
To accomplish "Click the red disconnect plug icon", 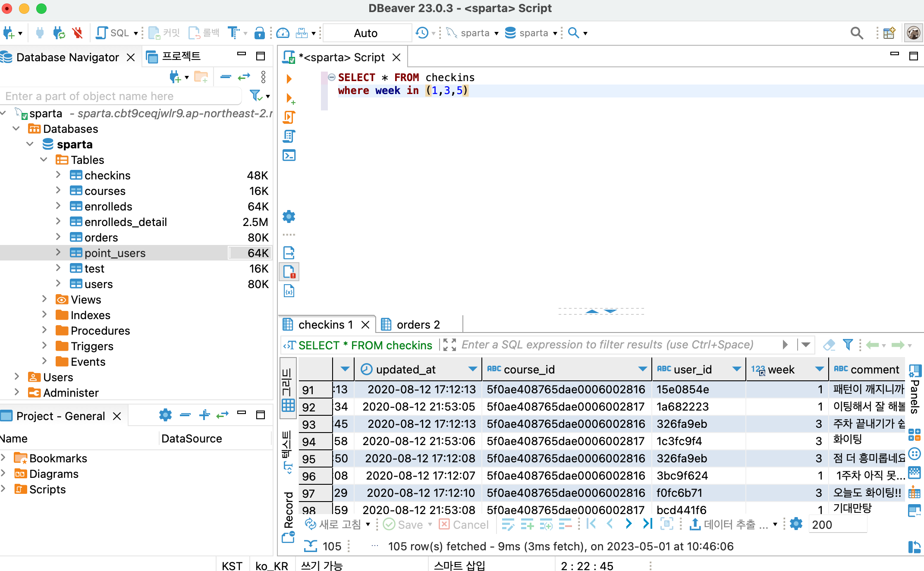I will click(x=77, y=33).
